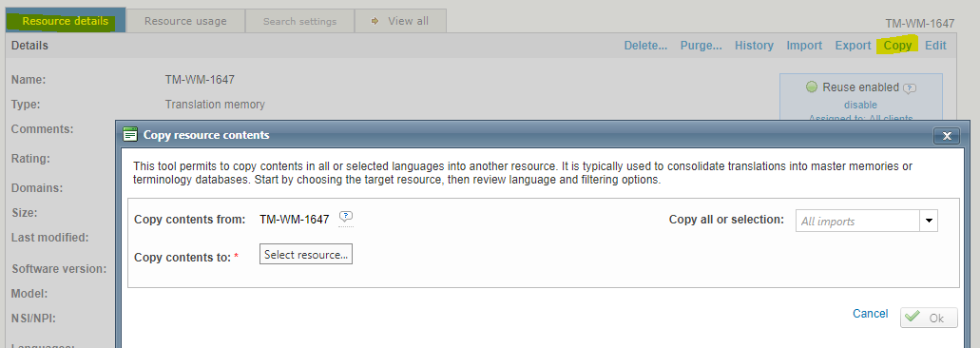This screenshot has height=348, width=980.
Task: Open the View all tab
Action: tap(400, 21)
